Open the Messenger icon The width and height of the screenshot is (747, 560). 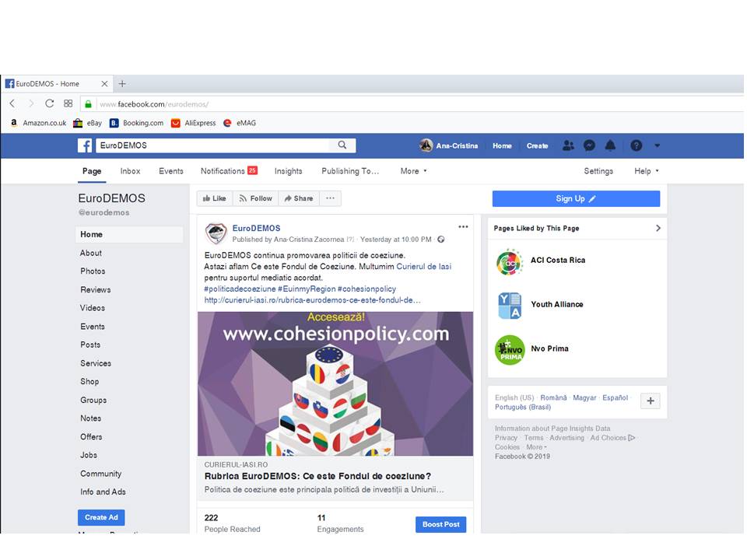coord(589,145)
